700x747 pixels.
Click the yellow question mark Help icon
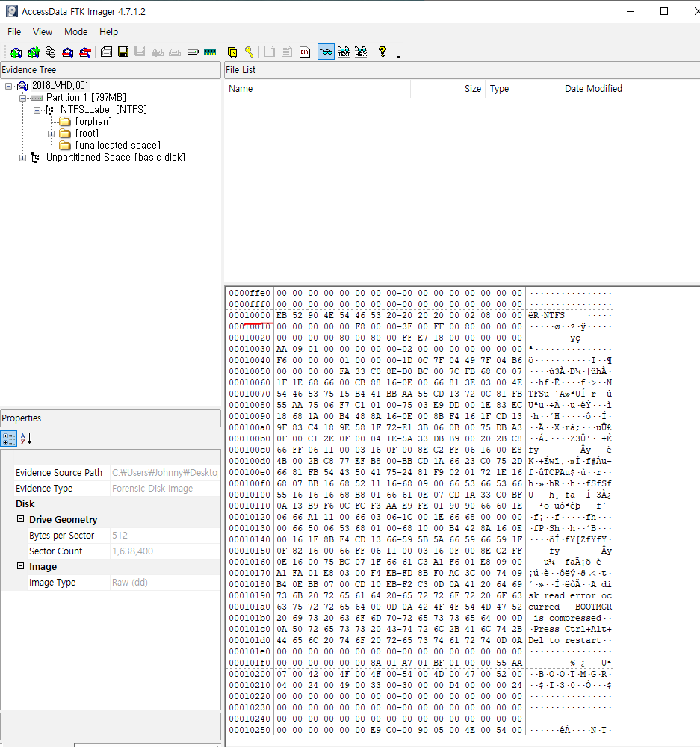click(382, 52)
